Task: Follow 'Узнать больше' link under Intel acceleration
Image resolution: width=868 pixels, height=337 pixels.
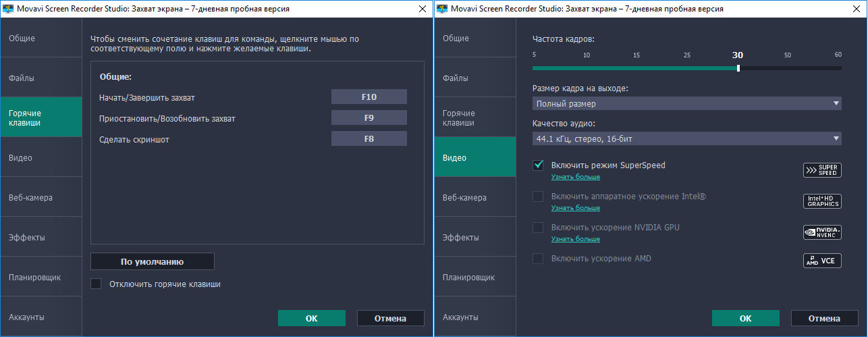Action: [x=576, y=208]
